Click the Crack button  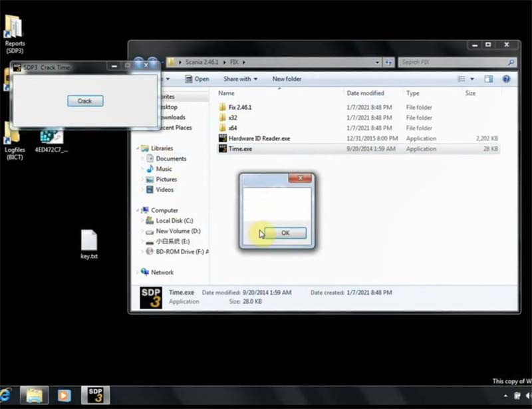(85, 101)
